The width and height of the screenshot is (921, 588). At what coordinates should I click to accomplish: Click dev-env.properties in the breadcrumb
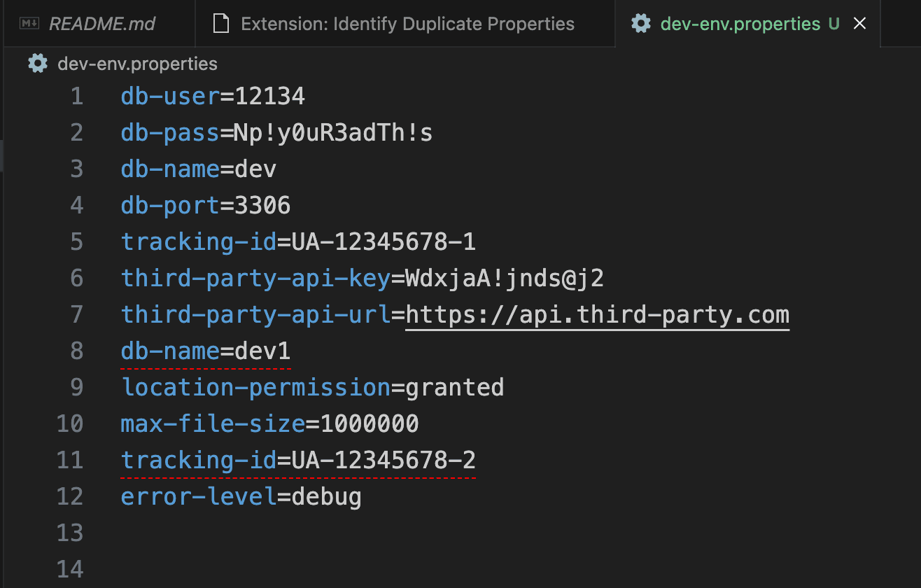[137, 64]
